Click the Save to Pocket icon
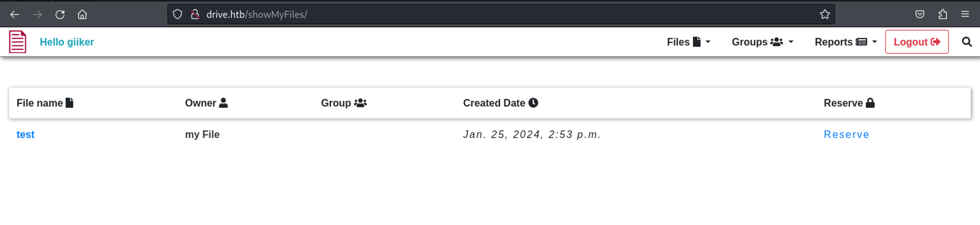The image size is (980, 225). point(920,14)
